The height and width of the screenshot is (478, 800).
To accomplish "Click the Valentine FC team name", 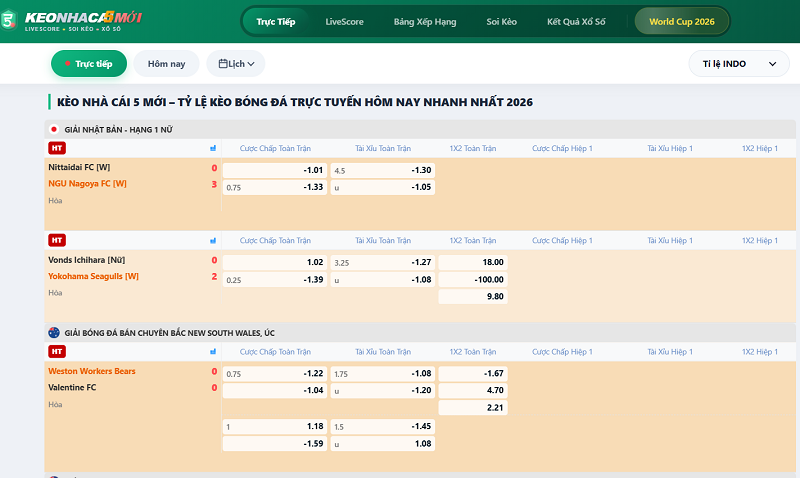I will pos(72,388).
